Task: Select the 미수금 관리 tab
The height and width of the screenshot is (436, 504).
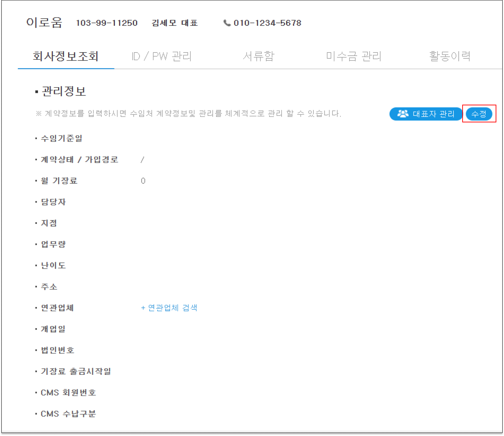Action: pos(354,56)
